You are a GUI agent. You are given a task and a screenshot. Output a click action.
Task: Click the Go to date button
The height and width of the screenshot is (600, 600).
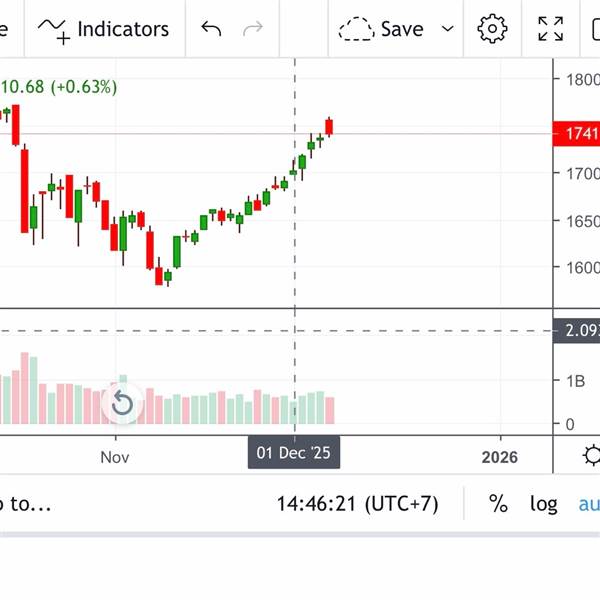24,503
